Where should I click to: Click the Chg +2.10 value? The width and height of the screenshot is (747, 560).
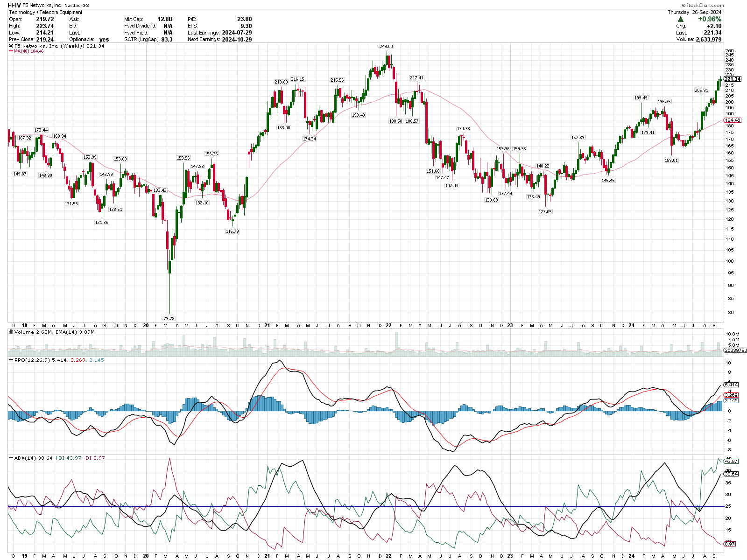click(x=714, y=26)
